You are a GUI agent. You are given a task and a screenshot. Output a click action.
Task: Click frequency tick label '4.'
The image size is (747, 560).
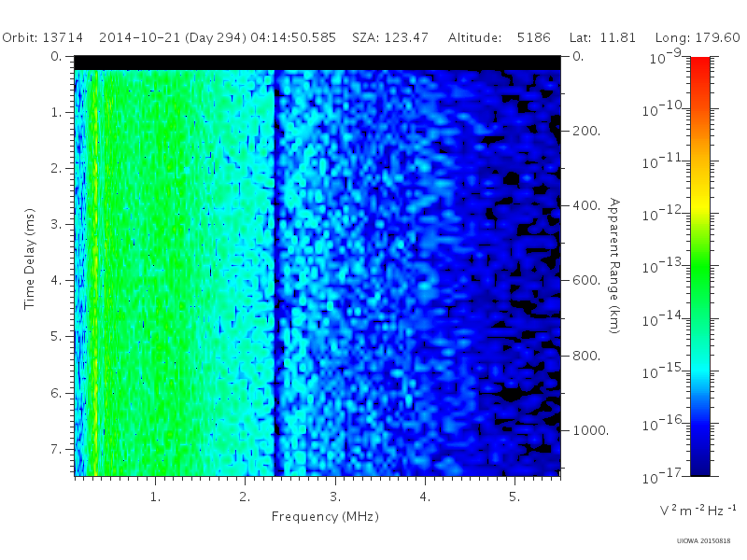[x=425, y=497]
